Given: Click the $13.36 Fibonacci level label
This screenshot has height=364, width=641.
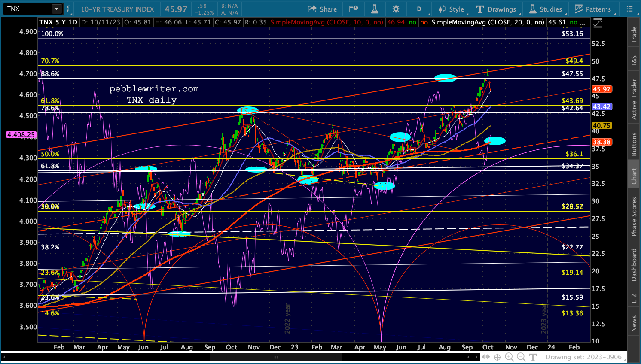Looking at the screenshot, I should point(572,313).
